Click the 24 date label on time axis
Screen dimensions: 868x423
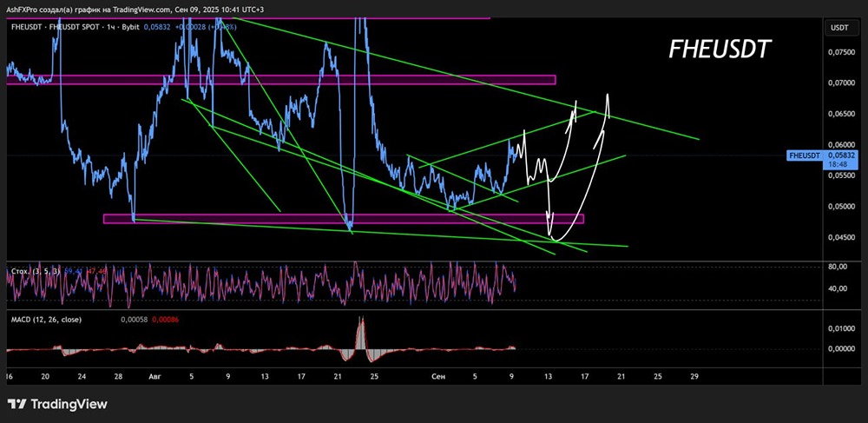(82, 376)
